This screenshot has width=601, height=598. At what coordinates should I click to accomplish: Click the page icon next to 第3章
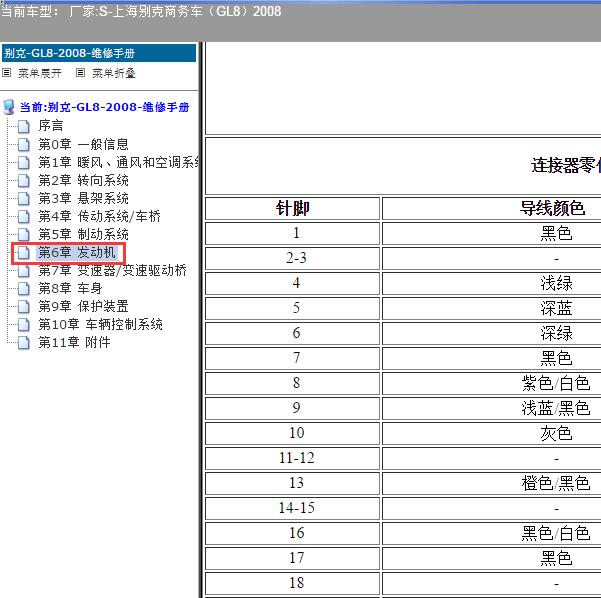click(24, 198)
